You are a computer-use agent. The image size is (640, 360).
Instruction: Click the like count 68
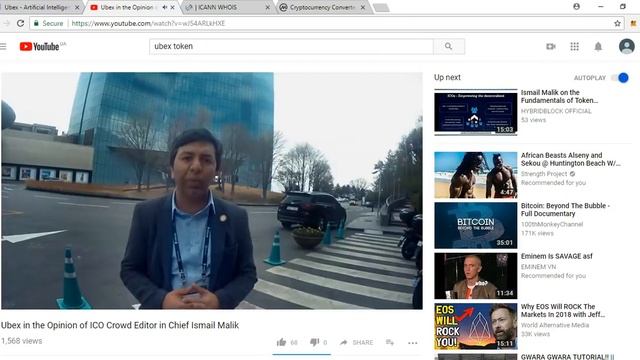coord(294,342)
